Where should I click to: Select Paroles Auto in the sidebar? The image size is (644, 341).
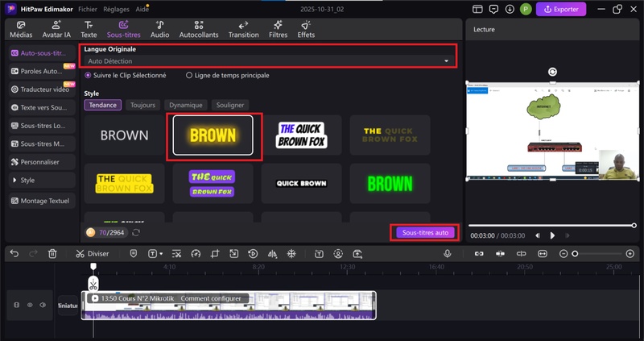click(x=42, y=71)
